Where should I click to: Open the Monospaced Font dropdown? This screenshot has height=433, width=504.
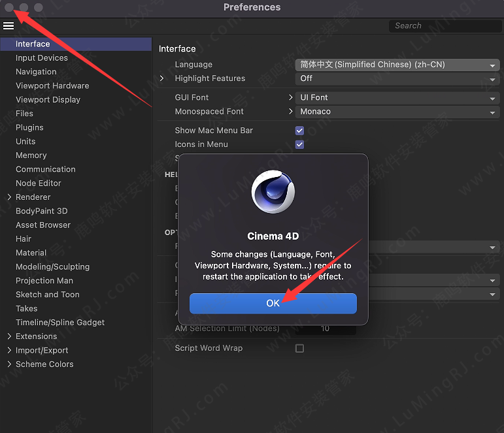click(398, 112)
